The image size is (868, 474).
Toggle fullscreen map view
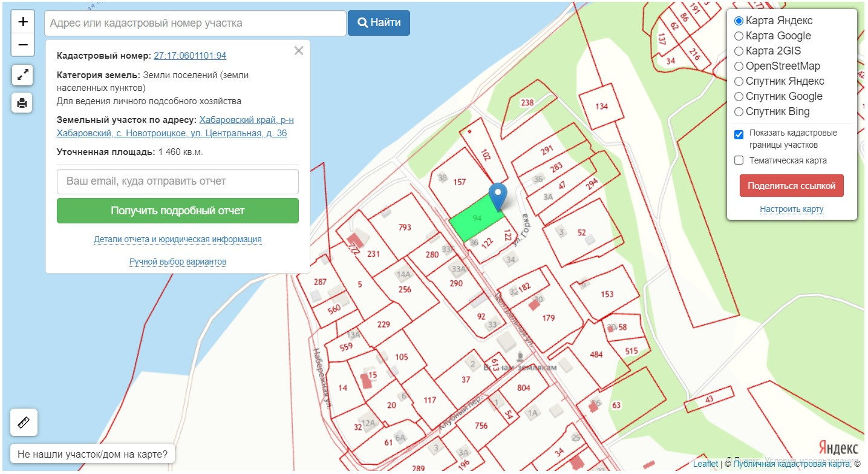pos(22,75)
